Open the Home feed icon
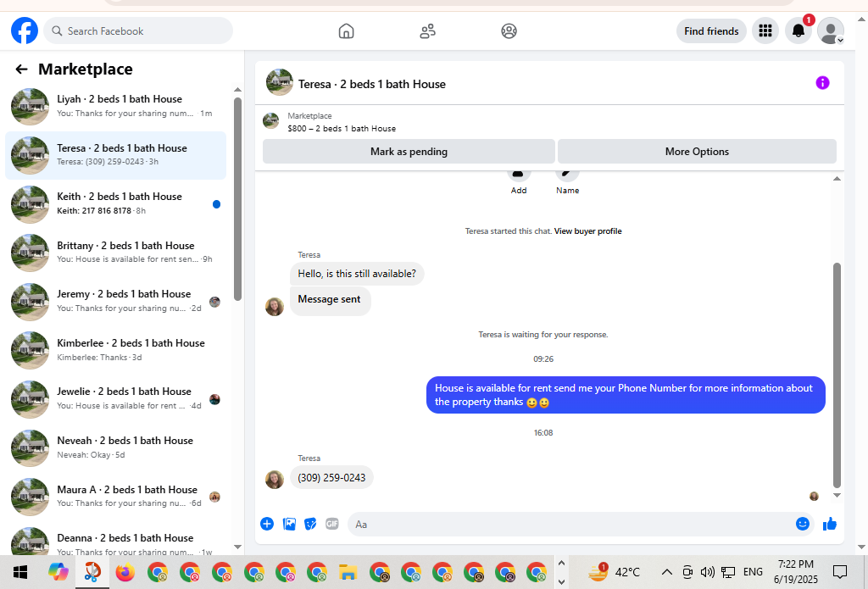This screenshot has width=868, height=589. coord(346,31)
